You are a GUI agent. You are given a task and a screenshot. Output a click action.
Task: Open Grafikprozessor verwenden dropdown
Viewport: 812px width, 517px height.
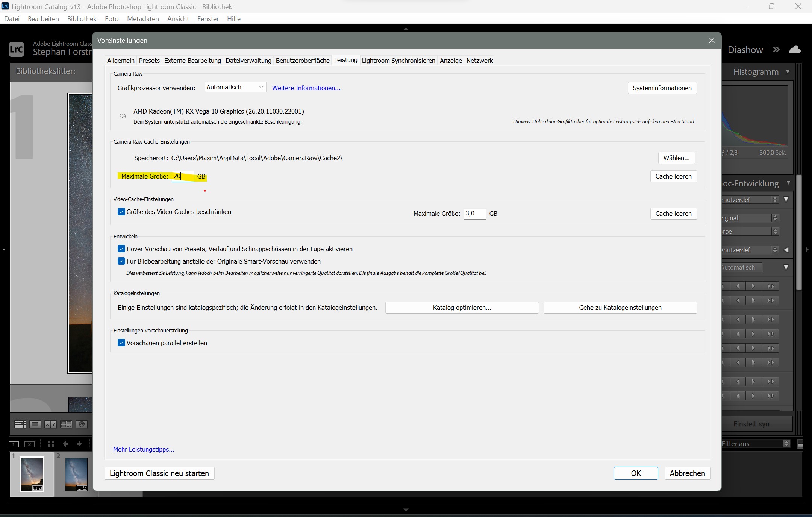click(235, 87)
